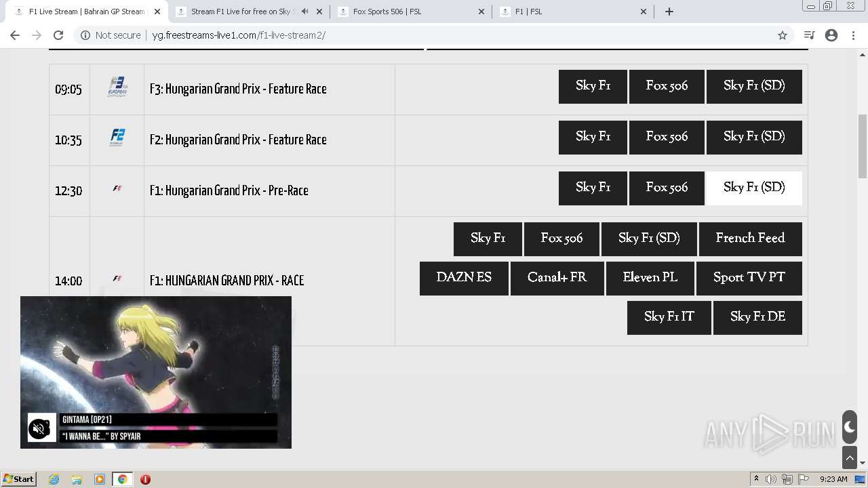The width and height of the screenshot is (868, 488).
Task: Click the F1 logo in the 14:00 row
Action: pyautogui.click(x=117, y=279)
